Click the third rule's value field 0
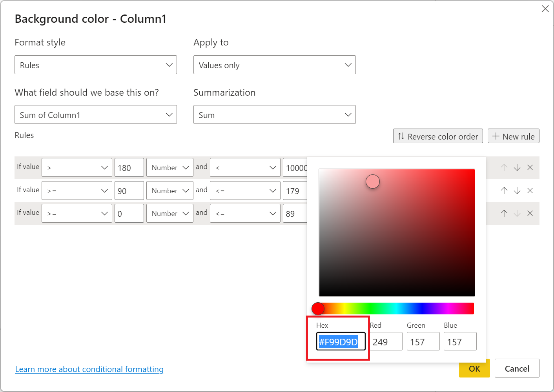This screenshot has height=392, width=554. tap(129, 213)
